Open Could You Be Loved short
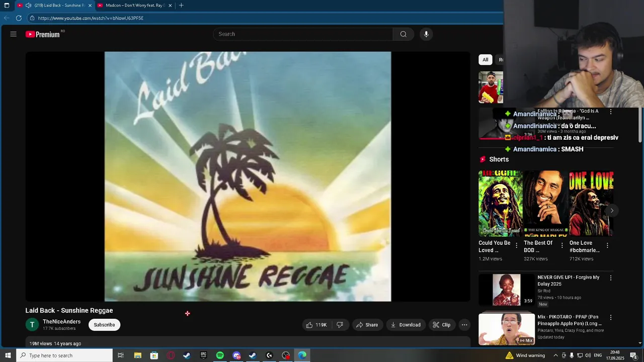 point(500,203)
